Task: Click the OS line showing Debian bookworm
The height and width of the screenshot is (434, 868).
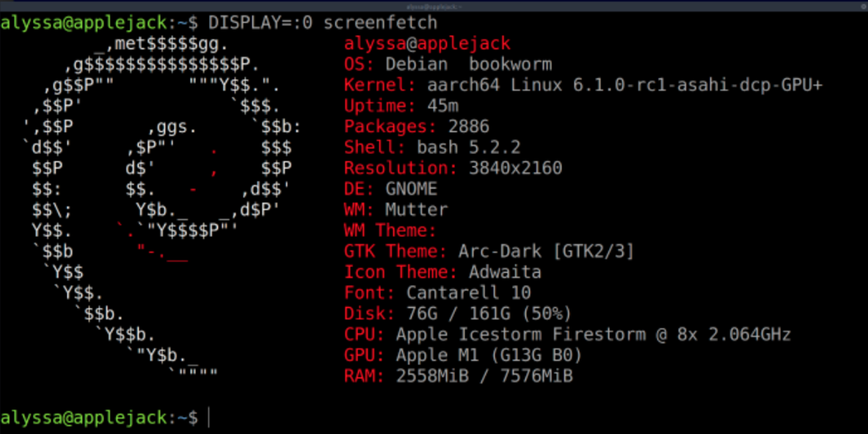Action: [x=448, y=64]
